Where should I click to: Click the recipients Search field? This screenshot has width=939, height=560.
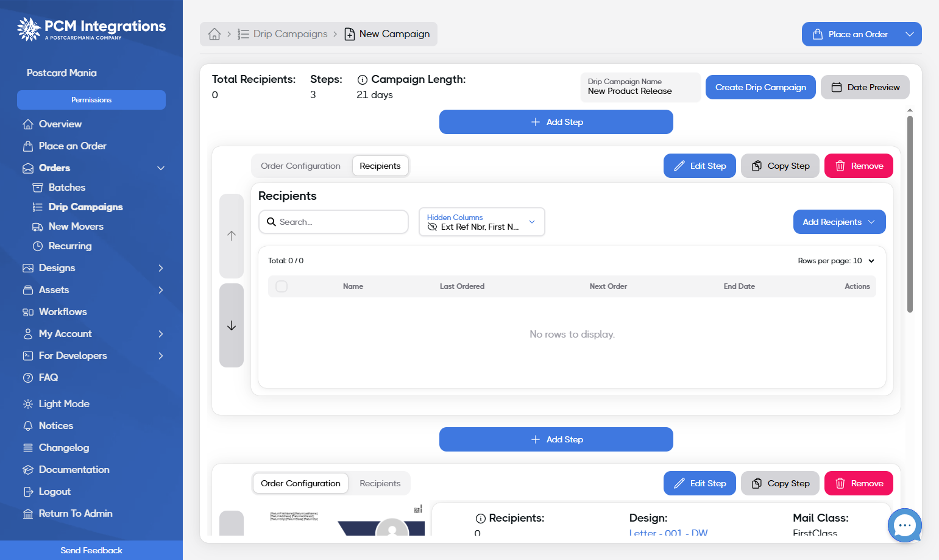tap(333, 222)
